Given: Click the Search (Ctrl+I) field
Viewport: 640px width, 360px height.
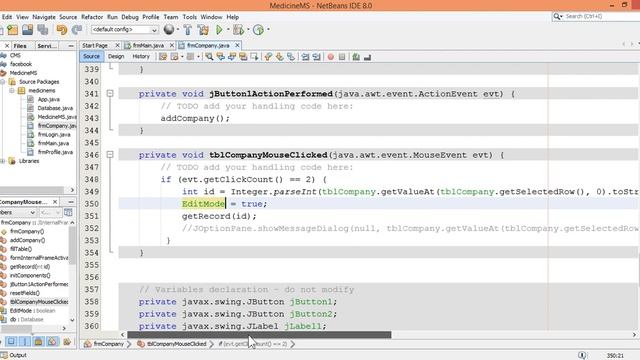Looking at the screenshot, I should coord(598,16).
